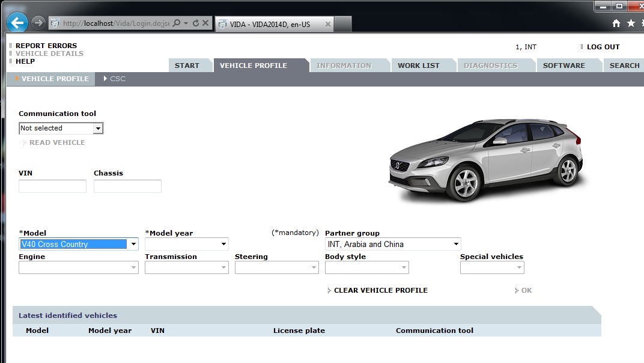This screenshot has width=644, height=363.
Task: Open the Model dropdown showing V40 Cross Country
Action: pyautogui.click(x=79, y=244)
